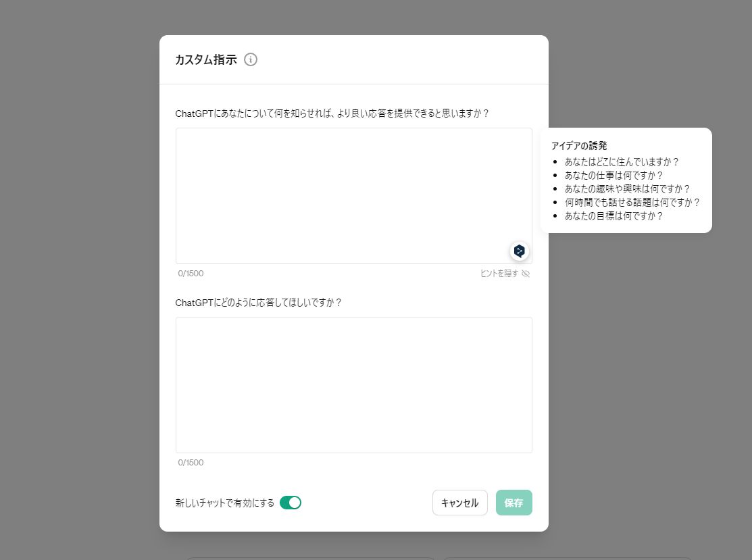The height and width of the screenshot is (560, 752).
Task: Click the crossed-out eye hint icon
Action: point(526,274)
